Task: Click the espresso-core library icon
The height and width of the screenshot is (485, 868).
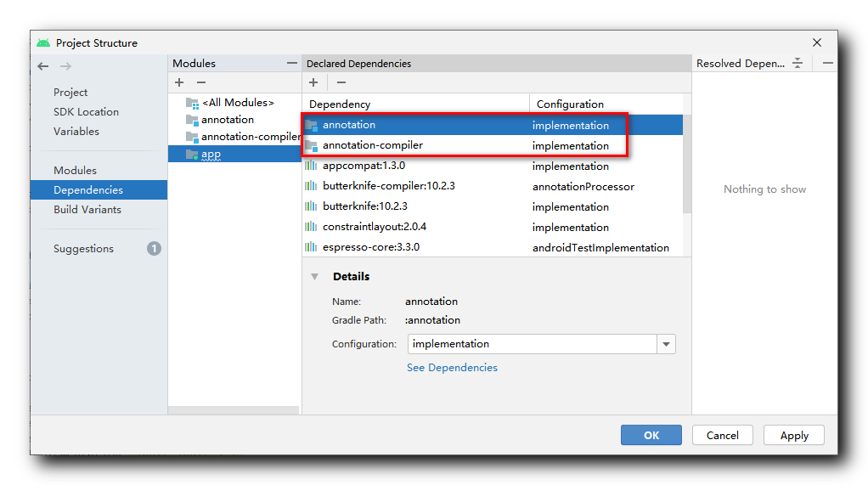Action: [x=311, y=247]
